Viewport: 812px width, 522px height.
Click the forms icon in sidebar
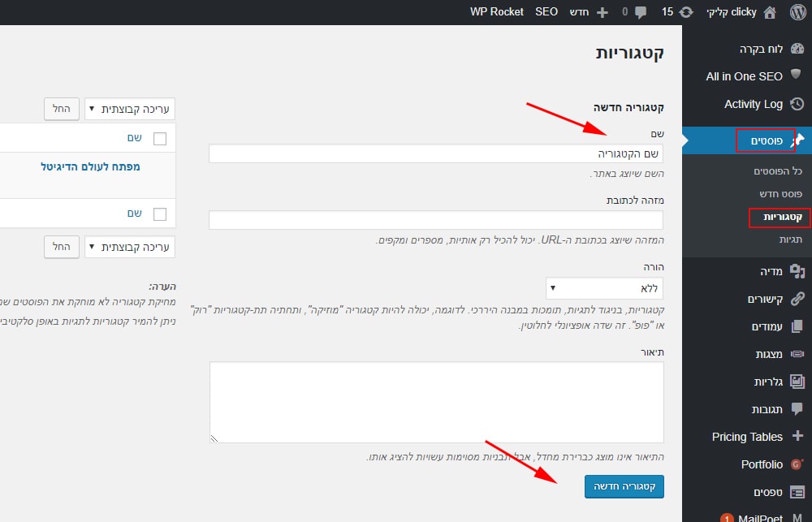click(x=797, y=492)
